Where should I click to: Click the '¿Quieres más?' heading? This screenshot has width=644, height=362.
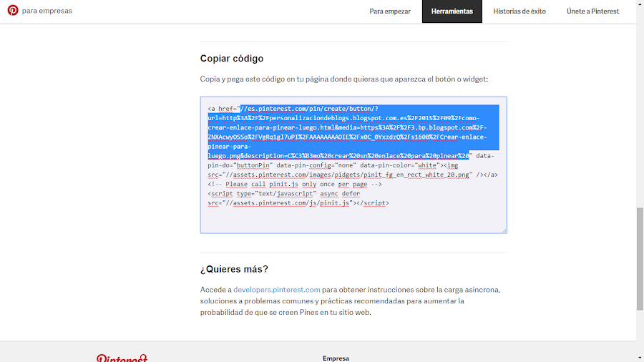pos(234,269)
